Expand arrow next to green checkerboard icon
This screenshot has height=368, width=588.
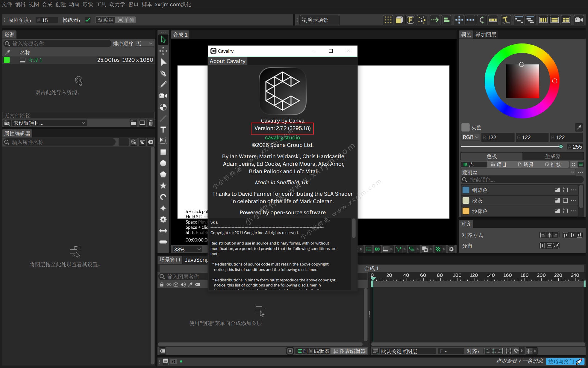pos(444,249)
